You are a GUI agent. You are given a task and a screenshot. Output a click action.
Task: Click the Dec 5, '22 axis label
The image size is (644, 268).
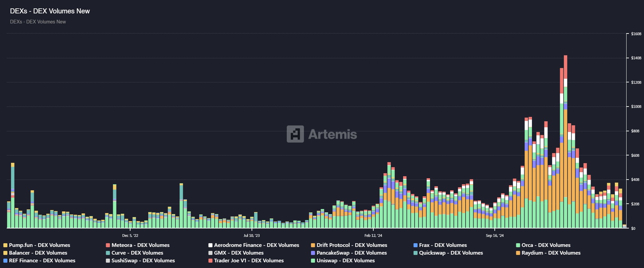point(130,236)
